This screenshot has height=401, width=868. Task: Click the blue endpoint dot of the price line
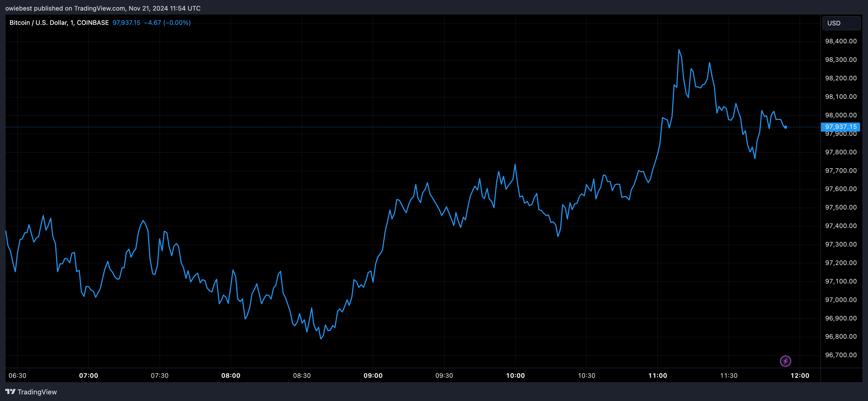click(x=785, y=127)
